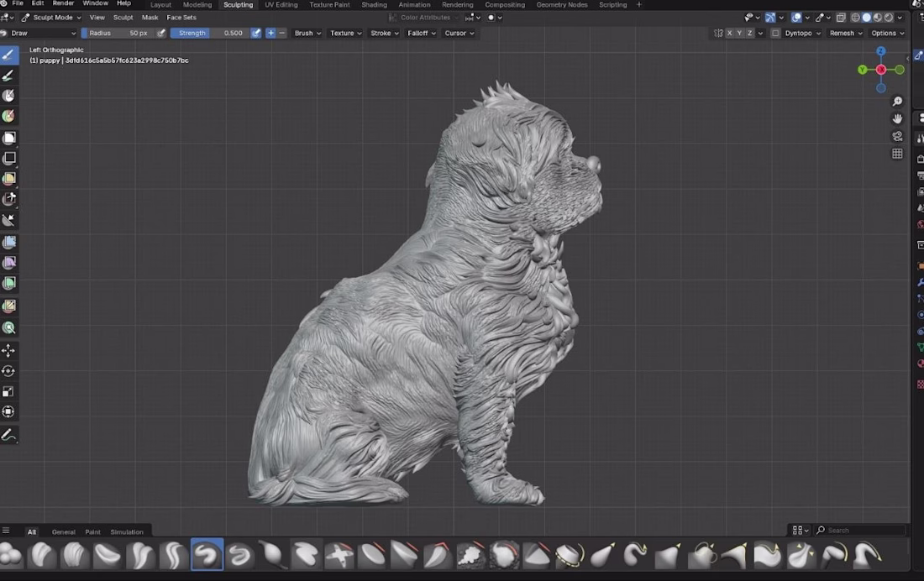Select the Brush tool in the left toolbar

click(9, 55)
